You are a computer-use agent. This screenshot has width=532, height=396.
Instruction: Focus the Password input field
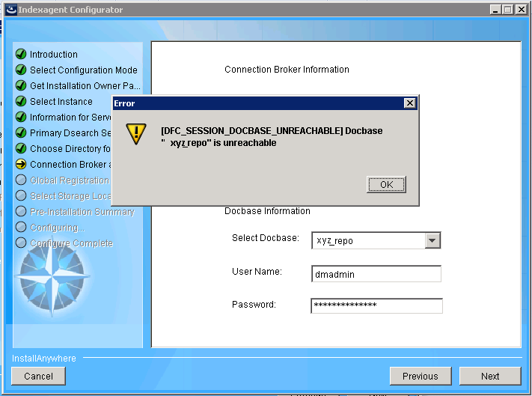coord(376,305)
